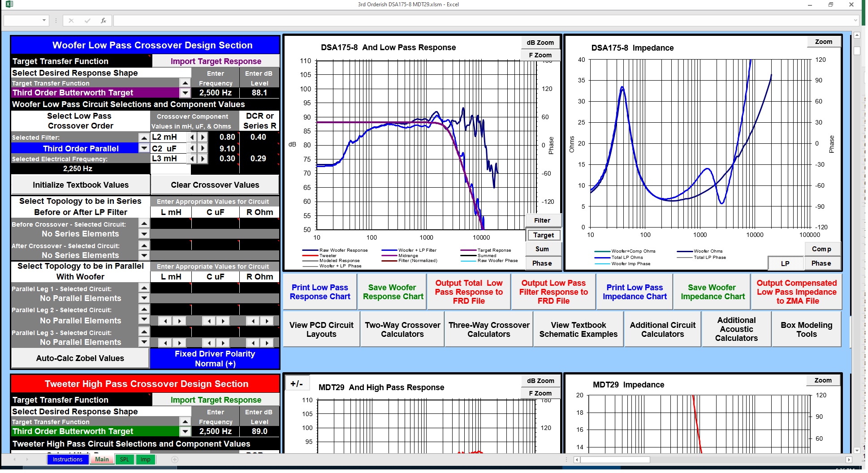The width and height of the screenshot is (868, 473).
Task: Click up spinner next to Selected Filter
Action: click(x=144, y=138)
